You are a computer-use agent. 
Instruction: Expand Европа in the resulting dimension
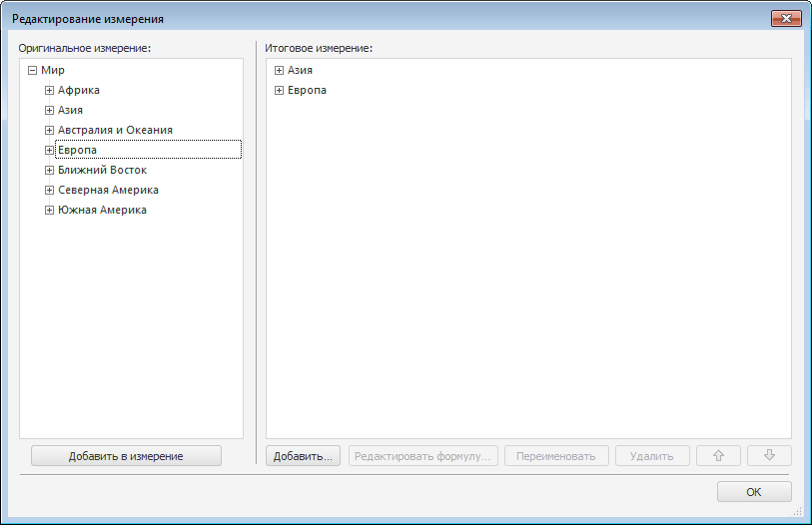click(279, 90)
